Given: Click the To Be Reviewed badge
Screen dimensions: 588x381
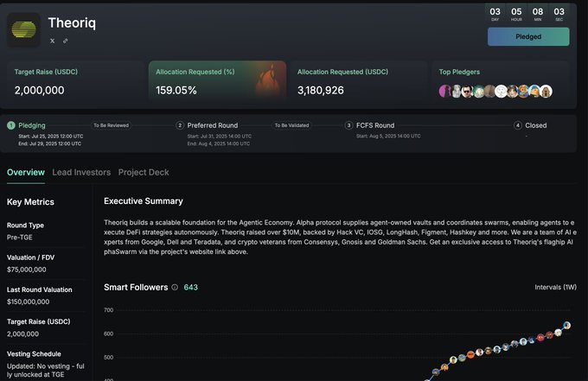Looking at the screenshot, I should 111,125.
